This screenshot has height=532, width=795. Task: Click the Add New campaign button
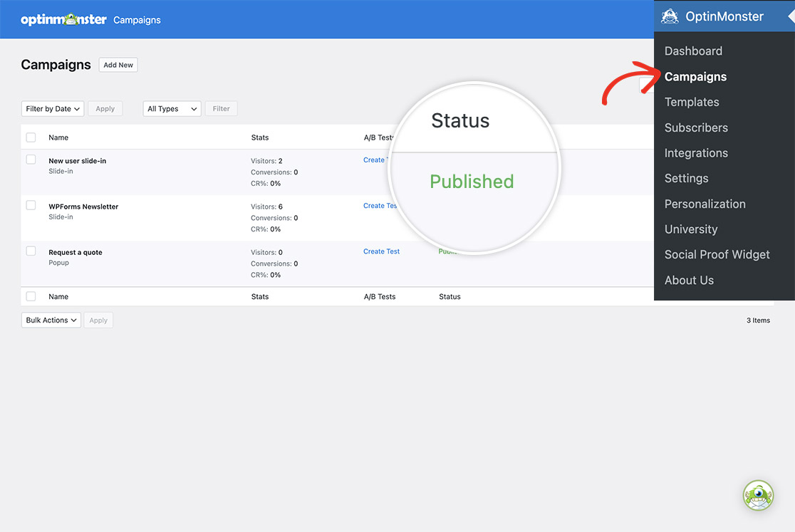118,65
